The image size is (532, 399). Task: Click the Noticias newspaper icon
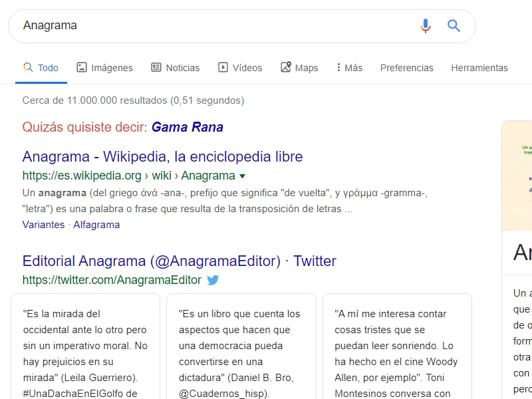click(156, 67)
